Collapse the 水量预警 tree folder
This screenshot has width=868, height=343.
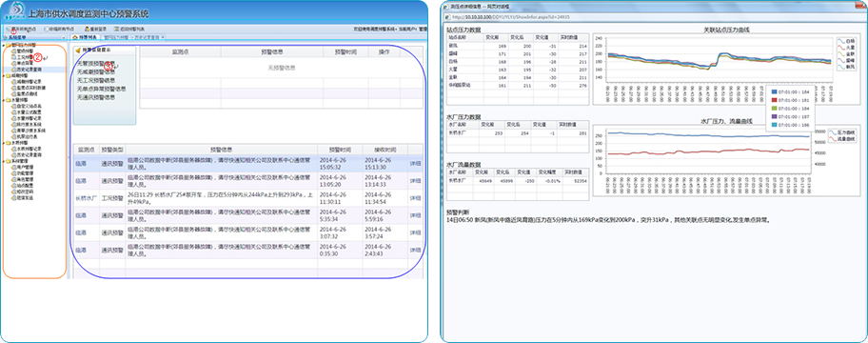[3, 100]
